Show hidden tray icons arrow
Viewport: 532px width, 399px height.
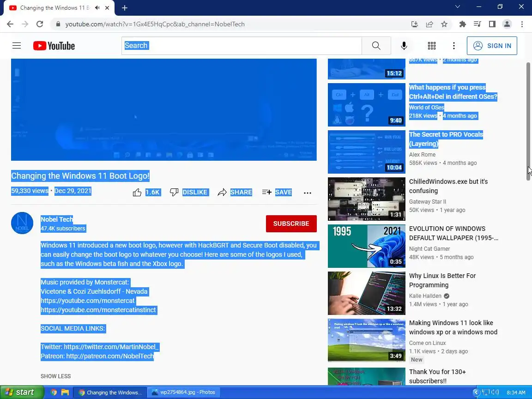(x=476, y=392)
